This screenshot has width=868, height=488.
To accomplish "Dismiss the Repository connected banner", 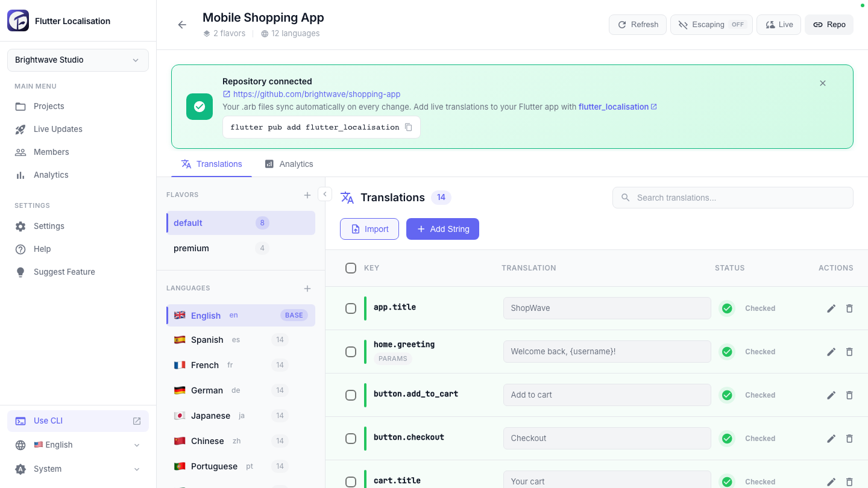I will [823, 83].
